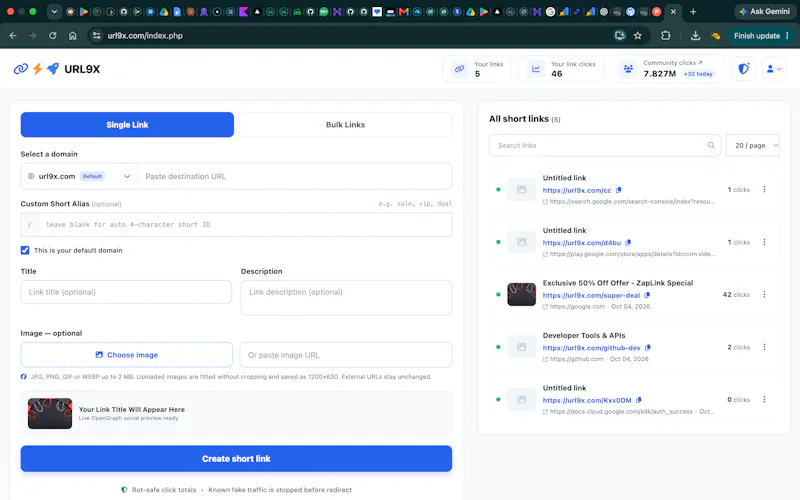Click the Community clicks people icon
800x500 pixels.
coord(628,69)
